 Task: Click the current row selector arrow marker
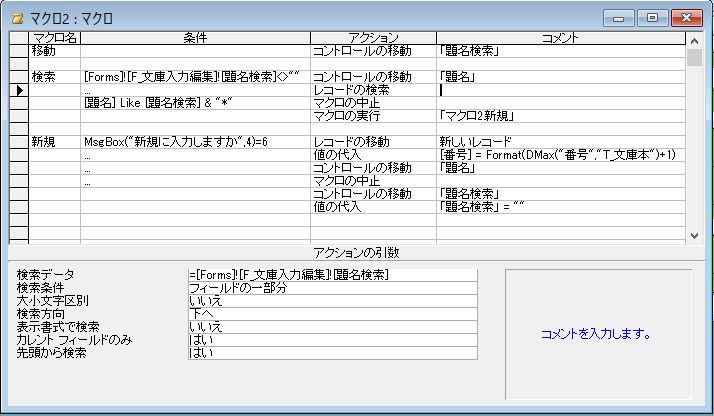pos(19,90)
